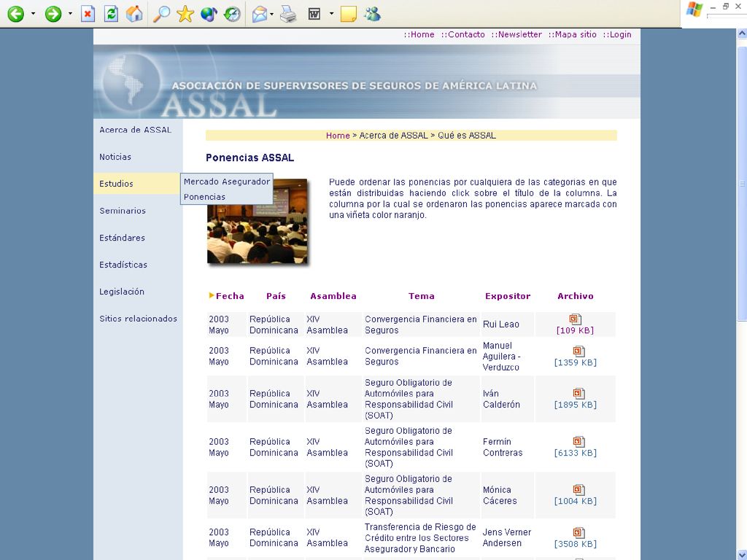This screenshot has width=747, height=560.
Task: Click the Transferencia de Riesgo de Crédito tema cell
Action: pos(421,537)
